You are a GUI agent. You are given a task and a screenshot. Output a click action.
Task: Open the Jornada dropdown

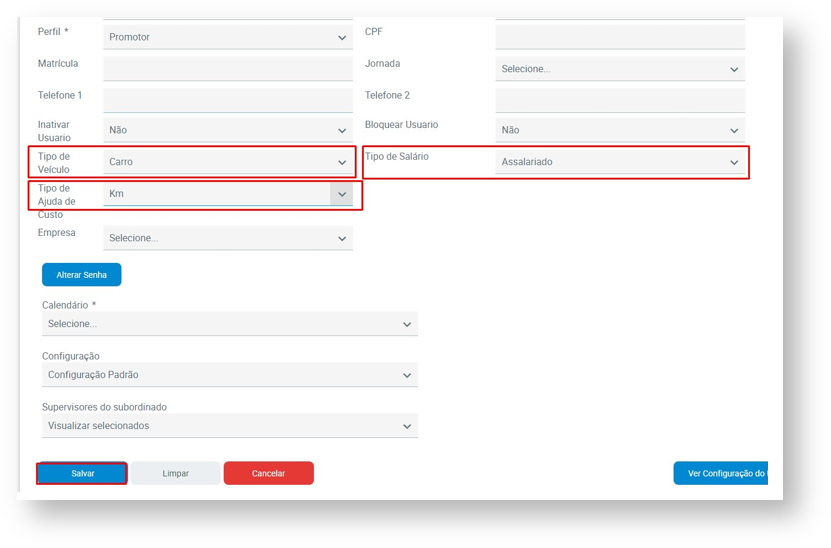(x=620, y=69)
